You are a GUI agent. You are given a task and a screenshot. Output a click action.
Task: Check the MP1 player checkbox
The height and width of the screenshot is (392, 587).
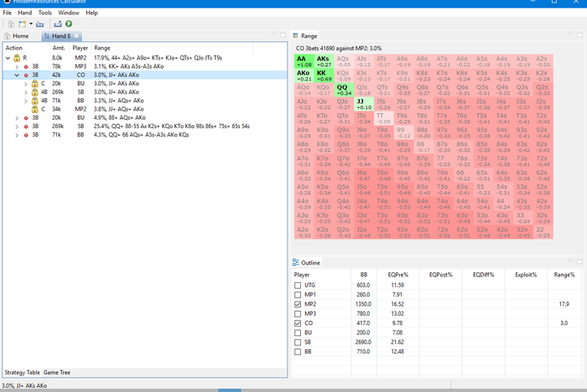pos(298,295)
